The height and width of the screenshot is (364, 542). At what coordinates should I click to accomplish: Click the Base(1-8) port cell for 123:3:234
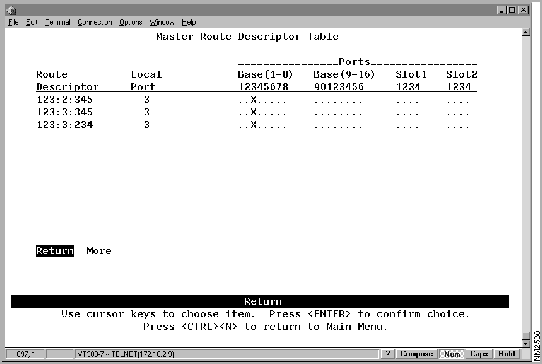point(262,125)
